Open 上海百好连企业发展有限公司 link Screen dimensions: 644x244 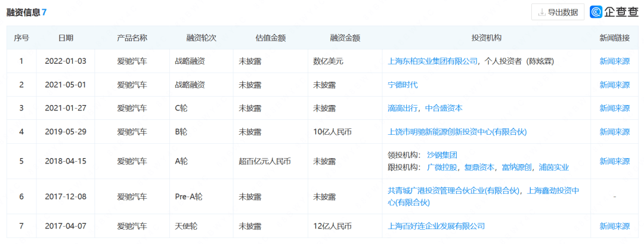436,226
